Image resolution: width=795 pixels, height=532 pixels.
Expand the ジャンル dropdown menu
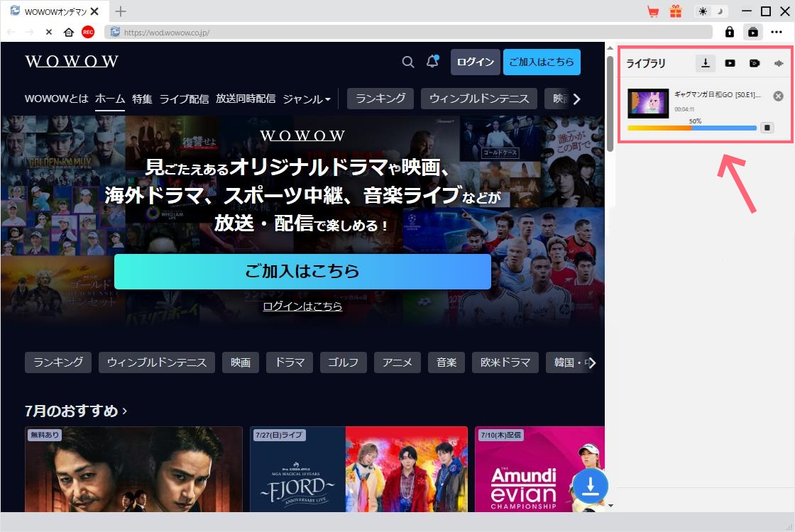tap(307, 99)
